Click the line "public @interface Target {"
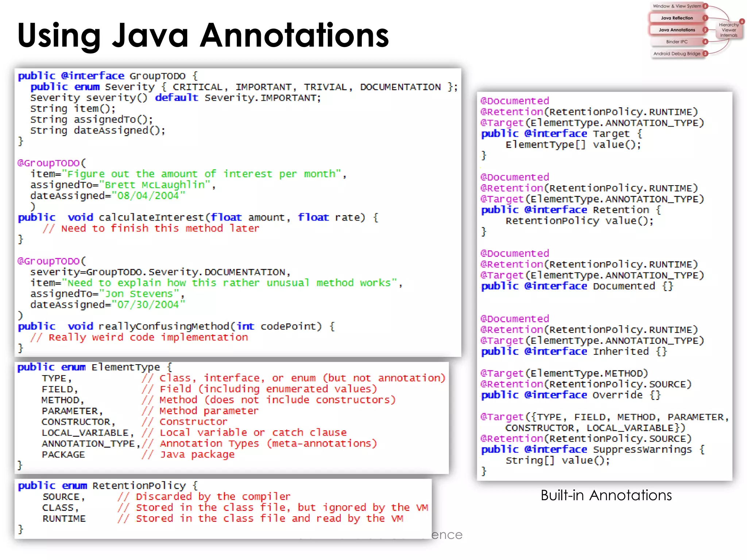747x560 pixels. point(562,134)
